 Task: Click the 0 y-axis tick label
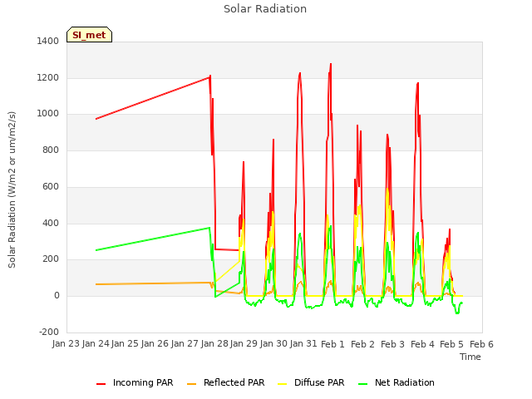(57, 296)
